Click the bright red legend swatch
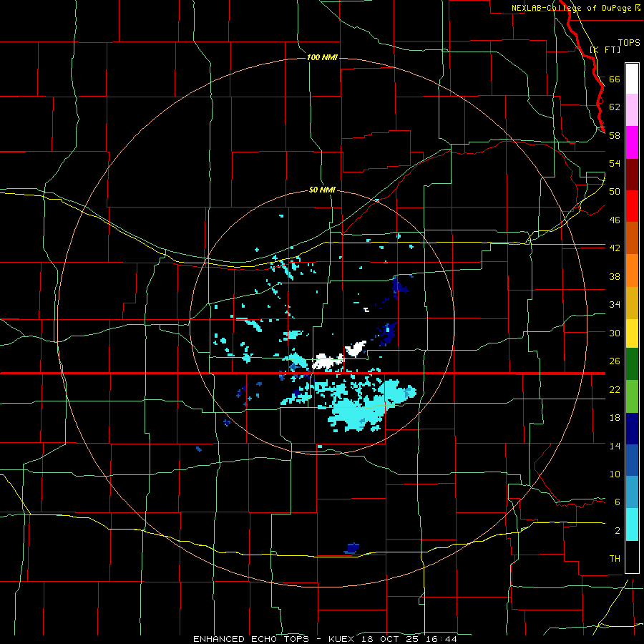The width and height of the screenshot is (644, 644). point(632,206)
